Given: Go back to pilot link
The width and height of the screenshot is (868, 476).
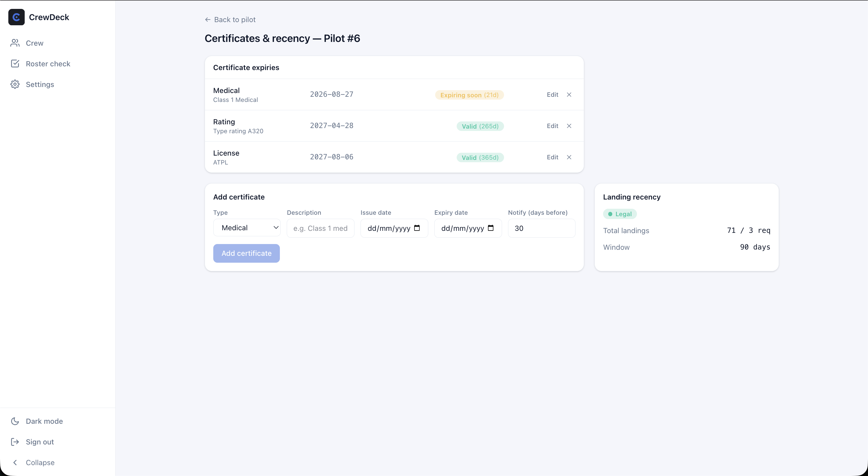Looking at the screenshot, I should pyautogui.click(x=230, y=20).
